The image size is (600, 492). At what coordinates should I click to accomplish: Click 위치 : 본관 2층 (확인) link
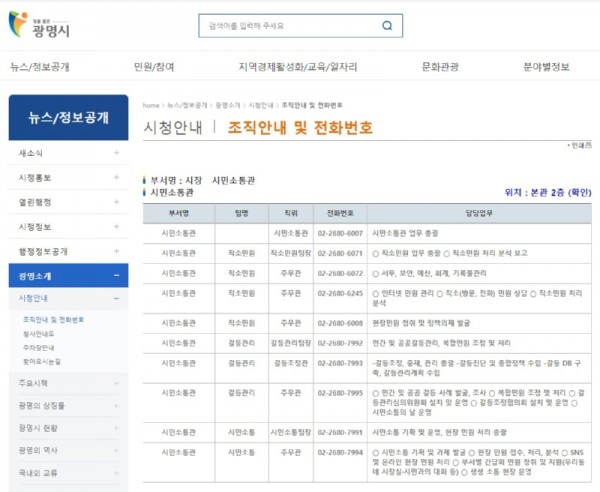click(548, 192)
